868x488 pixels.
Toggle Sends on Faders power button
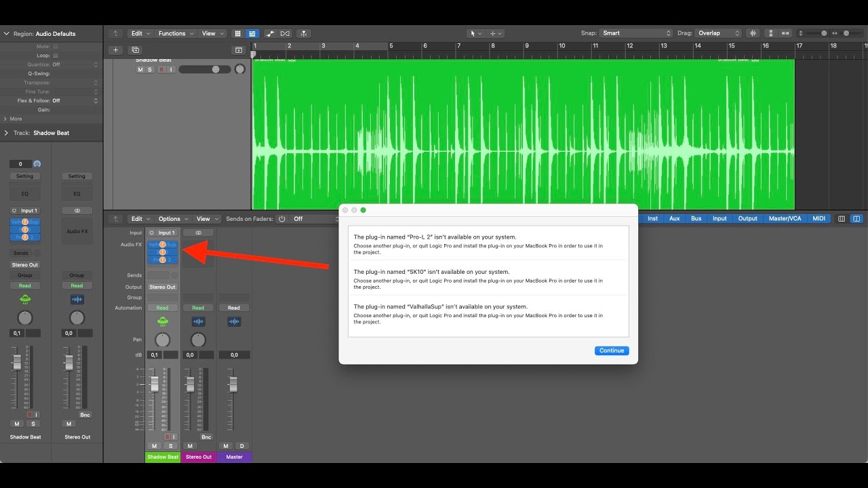coord(282,219)
